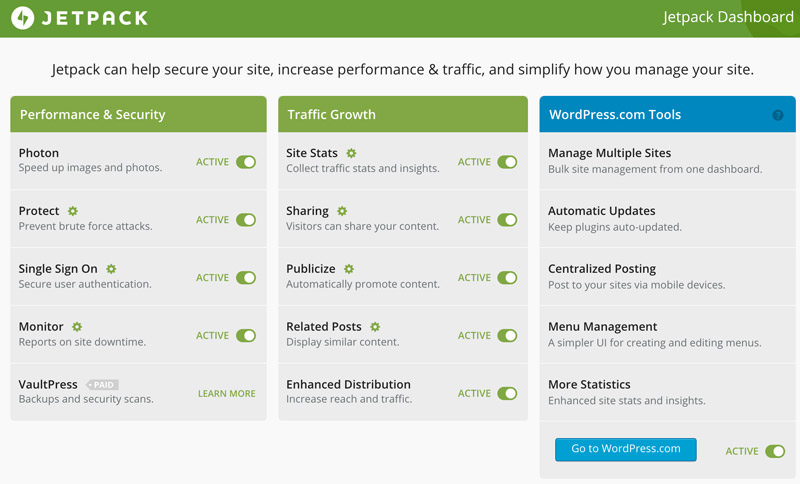The height and width of the screenshot is (484, 800).
Task: Turn off Enhanced Distribution toggle
Action: coord(507,393)
